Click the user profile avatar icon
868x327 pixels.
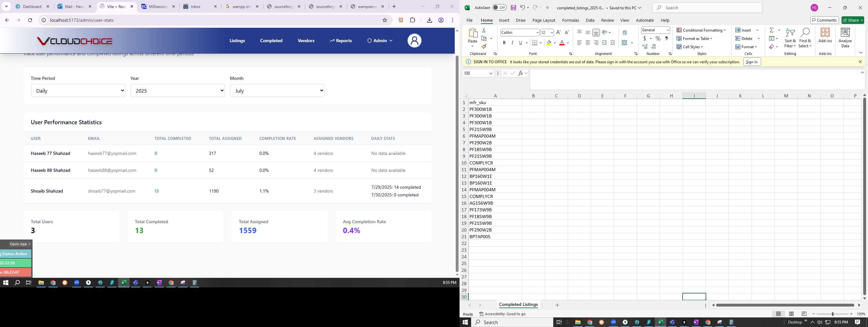pos(414,41)
